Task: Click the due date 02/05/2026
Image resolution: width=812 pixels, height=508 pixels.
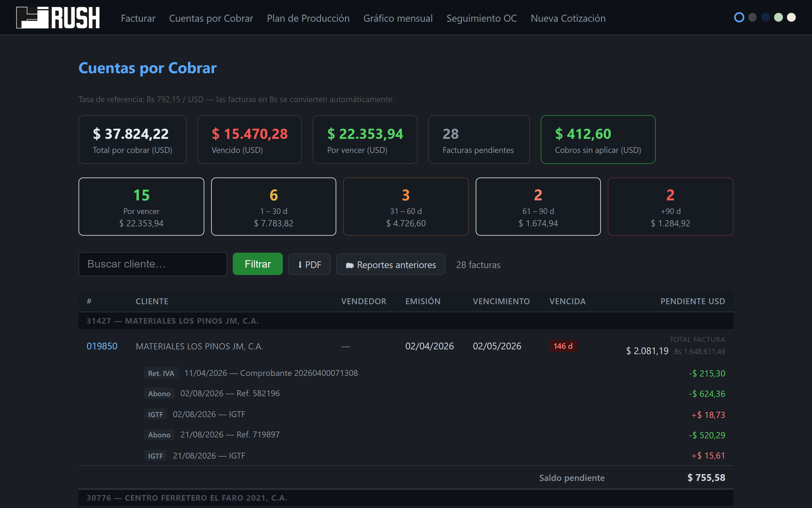Action: (497, 346)
